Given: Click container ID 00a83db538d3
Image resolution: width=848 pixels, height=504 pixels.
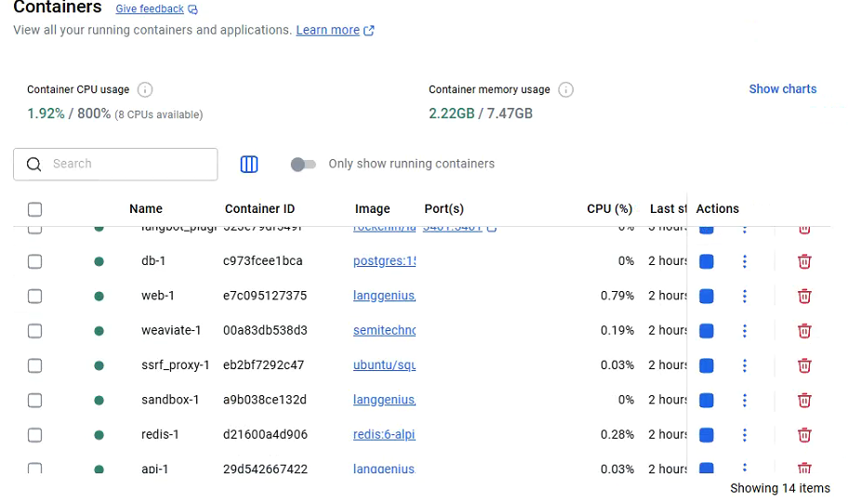Looking at the screenshot, I should coord(265,330).
